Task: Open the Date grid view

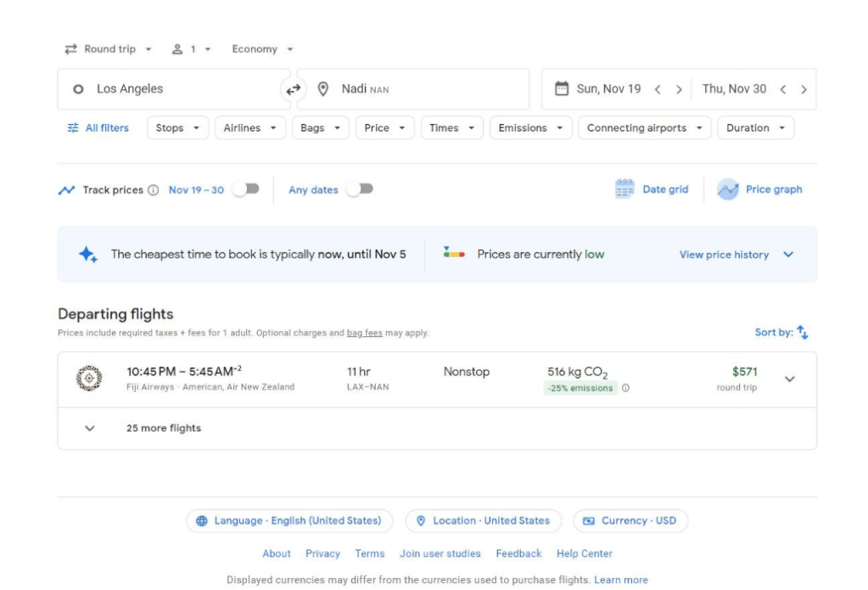Action: 652,189
